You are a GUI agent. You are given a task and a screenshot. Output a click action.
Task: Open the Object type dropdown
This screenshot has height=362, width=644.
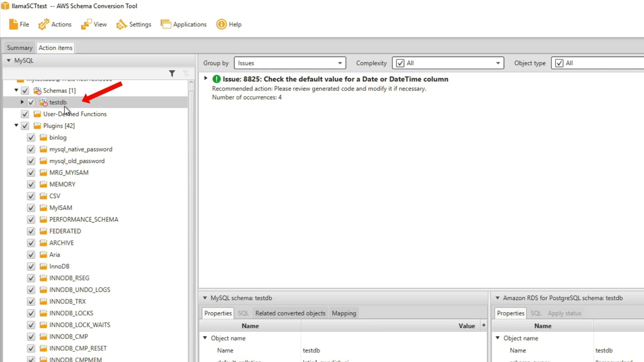coord(598,63)
